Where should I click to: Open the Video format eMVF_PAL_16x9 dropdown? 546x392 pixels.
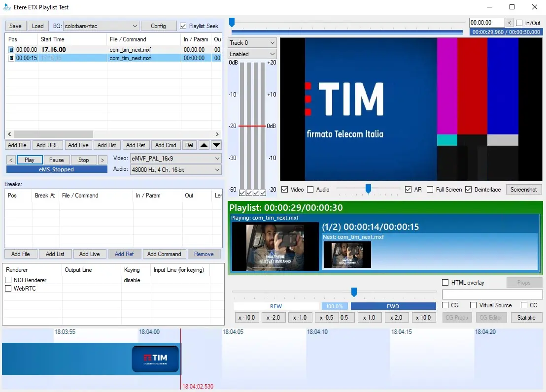coord(175,159)
